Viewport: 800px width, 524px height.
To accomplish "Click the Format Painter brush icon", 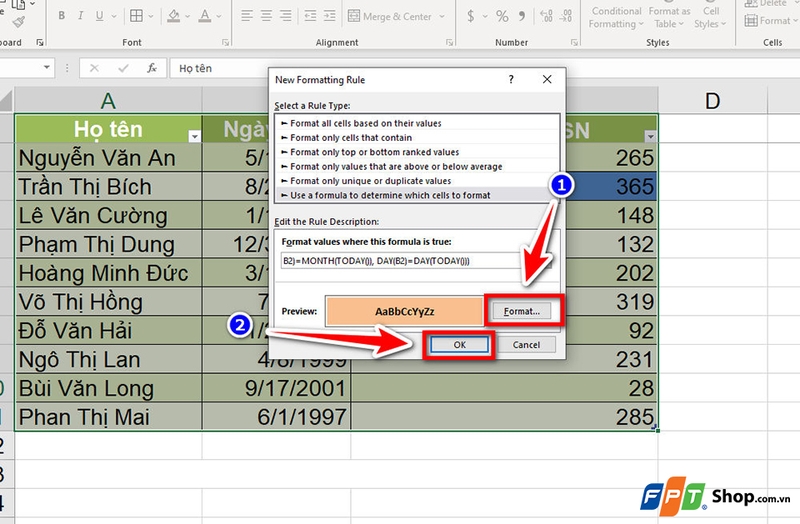I will click(19, 21).
